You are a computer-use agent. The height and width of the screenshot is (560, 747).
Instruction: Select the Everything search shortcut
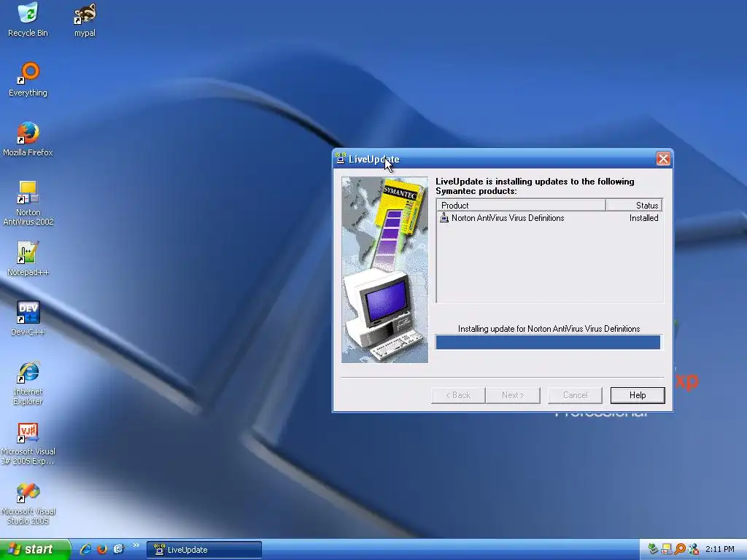[28, 79]
